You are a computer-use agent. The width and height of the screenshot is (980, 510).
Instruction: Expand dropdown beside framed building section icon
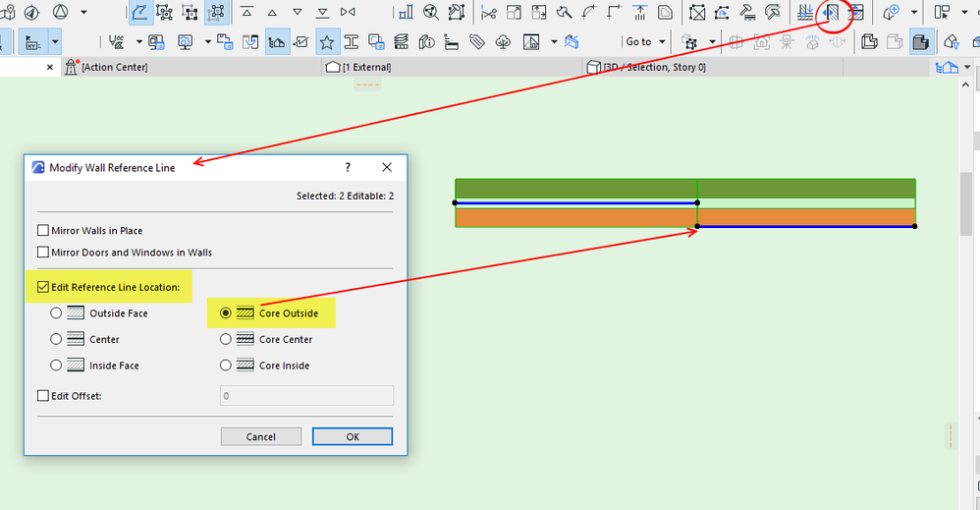point(554,42)
